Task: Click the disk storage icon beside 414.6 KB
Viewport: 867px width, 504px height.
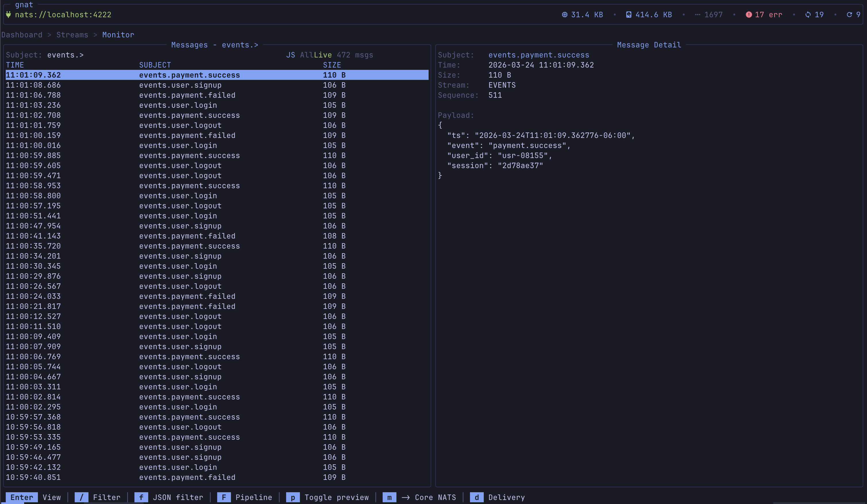Action: 629,15
